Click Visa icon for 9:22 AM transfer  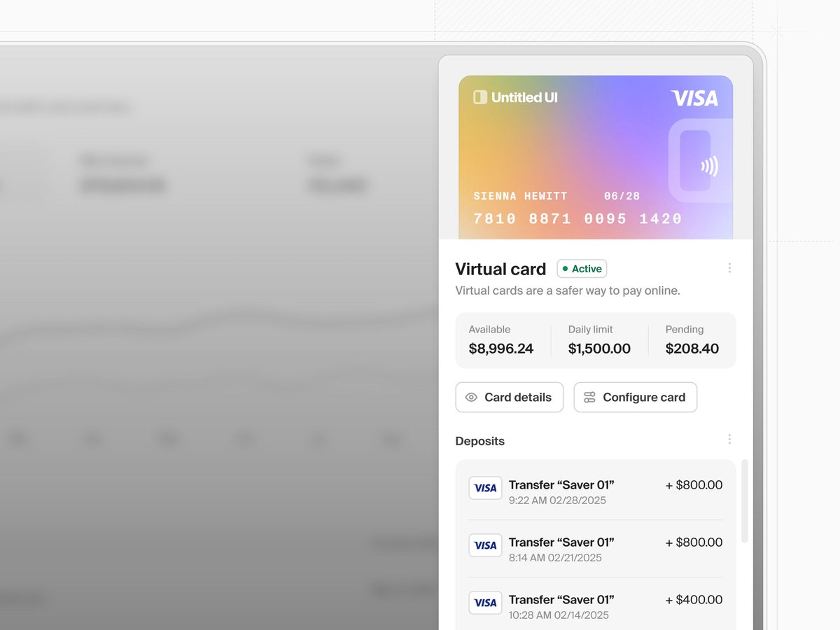click(485, 489)
